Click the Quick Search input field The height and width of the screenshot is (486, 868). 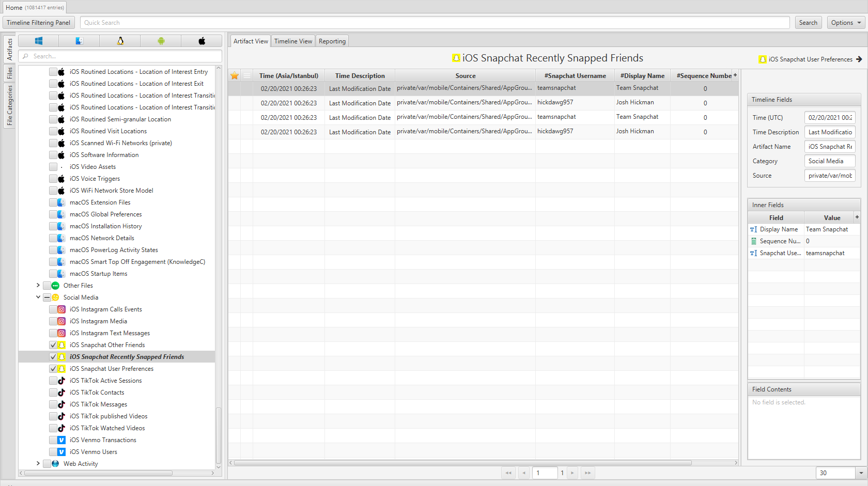pyautogui.click(x=435, y=23)
